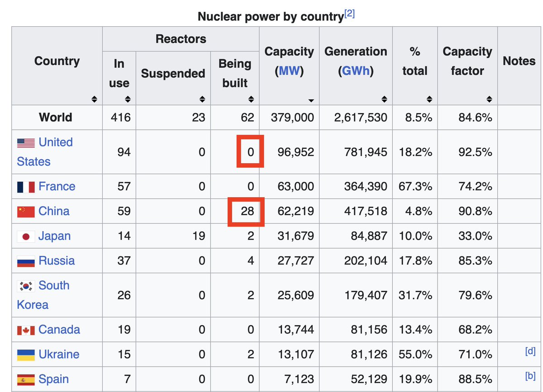Click the Ukraine flag icon
Screen dimensions: 543x392
26,355
